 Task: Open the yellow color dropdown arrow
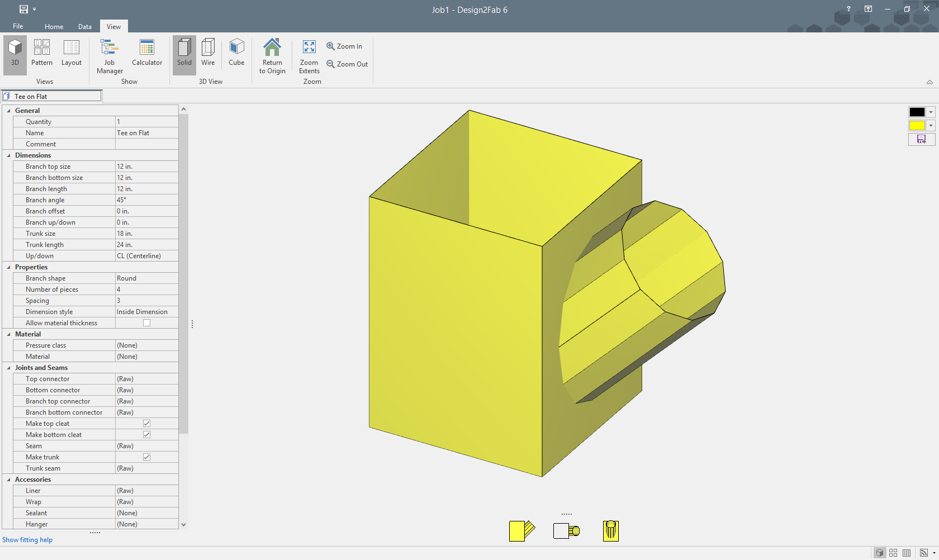pos(931,126)
